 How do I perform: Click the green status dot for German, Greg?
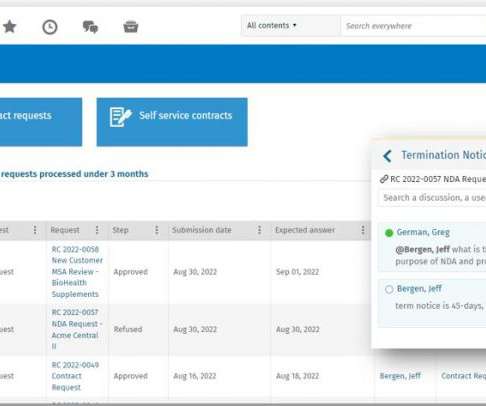click(x=389, y=233)
